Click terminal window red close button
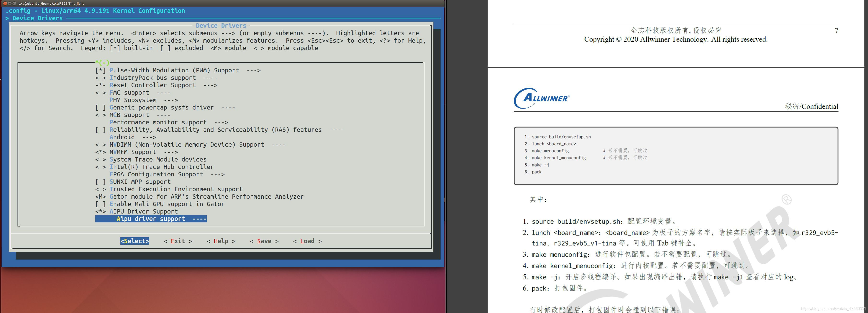 5,3
